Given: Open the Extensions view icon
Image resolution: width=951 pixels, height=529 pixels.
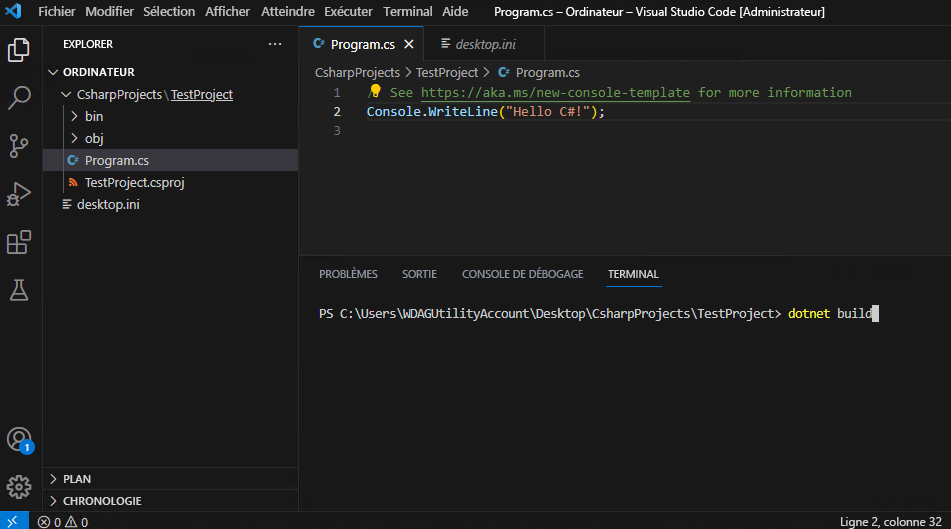Looking at the screenshot, I should click(19, 242).
